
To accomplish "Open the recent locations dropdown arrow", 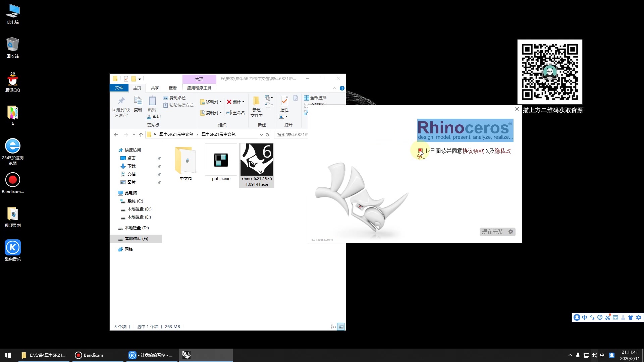I will [134, 134].
